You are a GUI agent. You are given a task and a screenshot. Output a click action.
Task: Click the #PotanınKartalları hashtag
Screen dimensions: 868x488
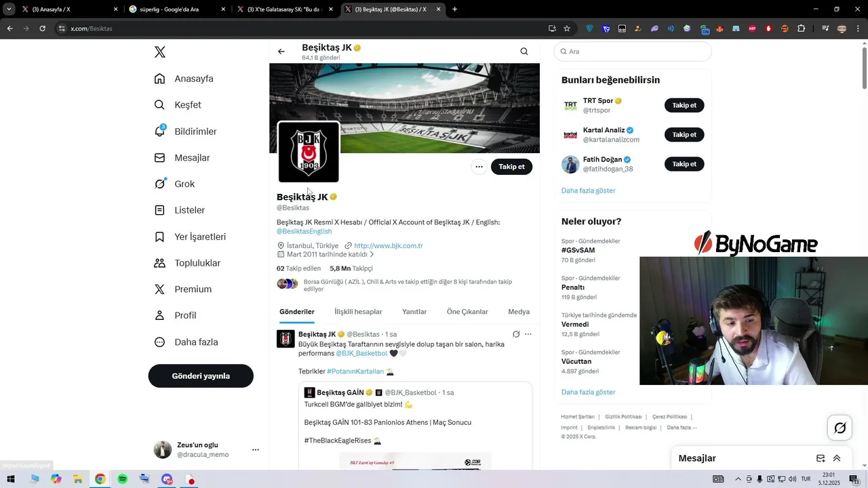click(x=355, y=371)
